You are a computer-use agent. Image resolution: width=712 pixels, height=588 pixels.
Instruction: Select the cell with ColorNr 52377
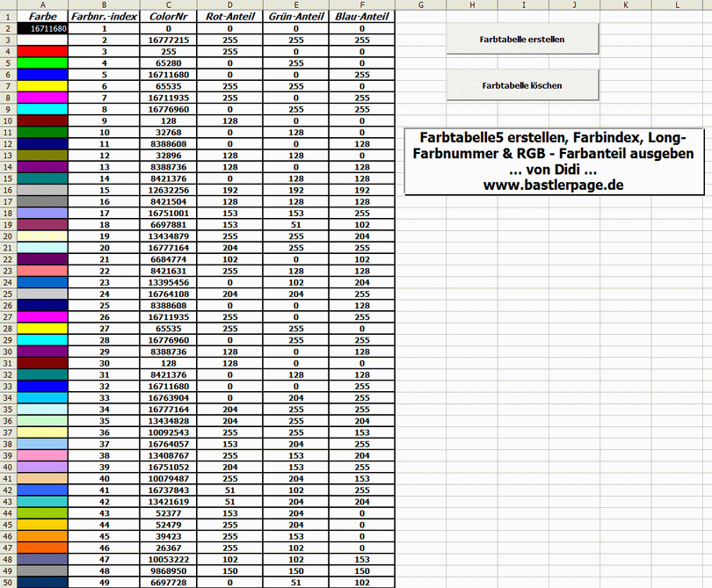point(169,513)
